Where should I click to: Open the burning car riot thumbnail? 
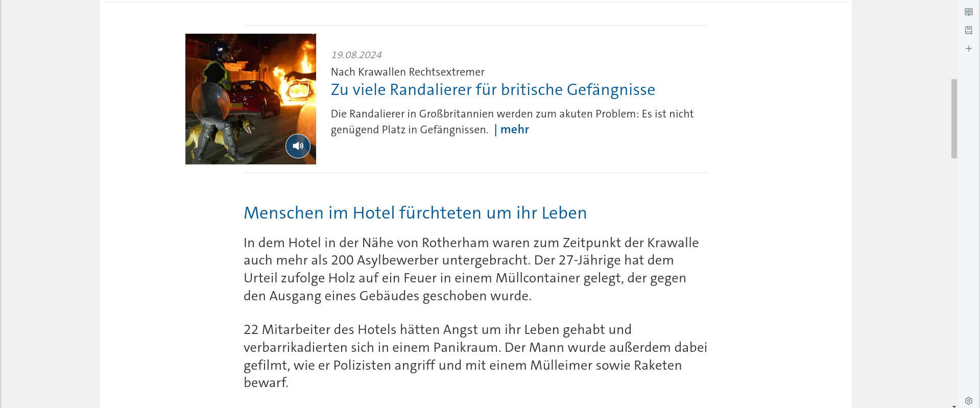[x=250, y=99]
